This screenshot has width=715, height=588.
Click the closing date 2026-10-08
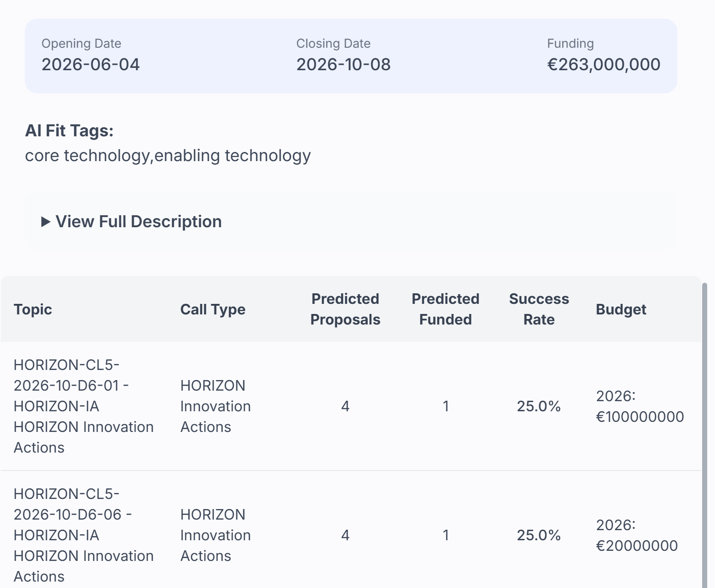(343, 65)
